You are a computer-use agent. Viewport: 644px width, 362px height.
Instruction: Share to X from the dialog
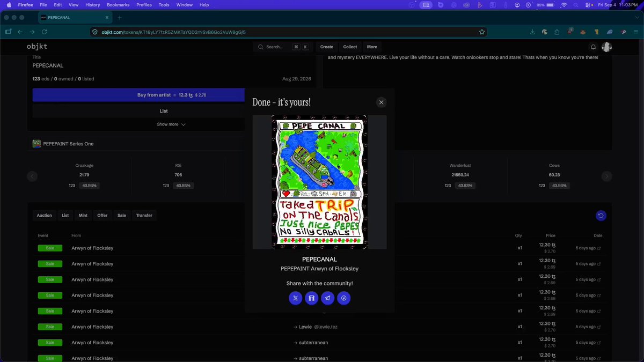tap(295, 298)
